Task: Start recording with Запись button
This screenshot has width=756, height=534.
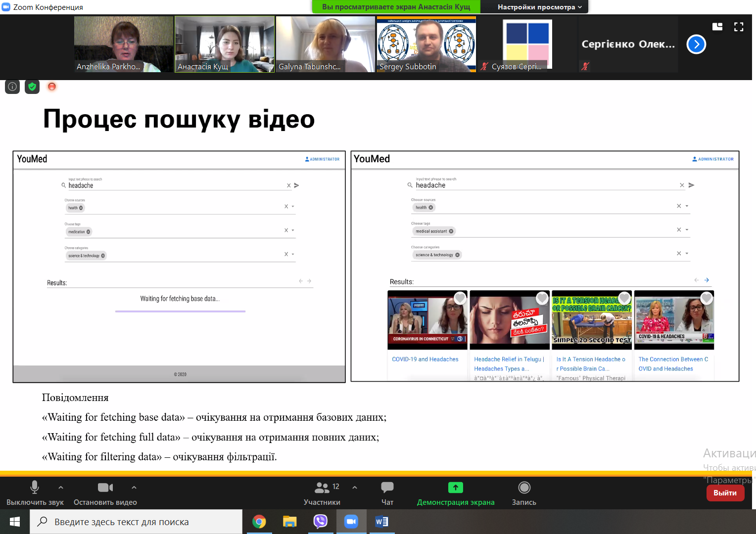Action: click(x=524, y=493)
